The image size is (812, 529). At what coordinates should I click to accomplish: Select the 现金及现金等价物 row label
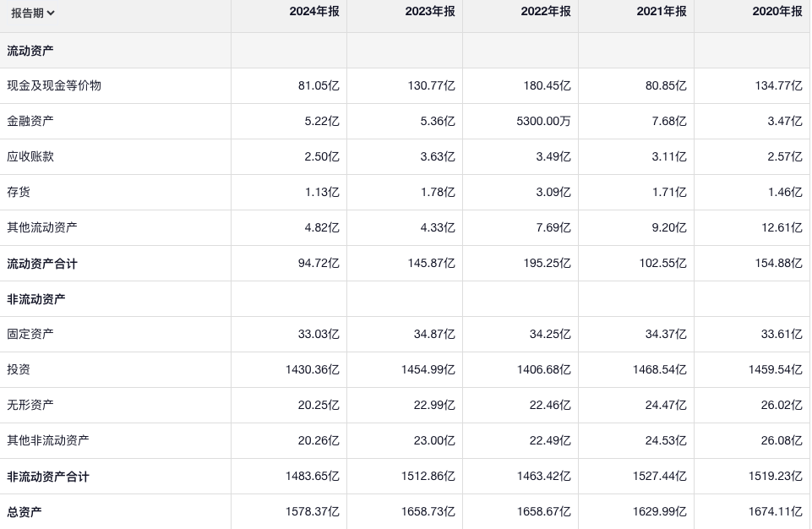pyautogui.click(x=54, y=85)
